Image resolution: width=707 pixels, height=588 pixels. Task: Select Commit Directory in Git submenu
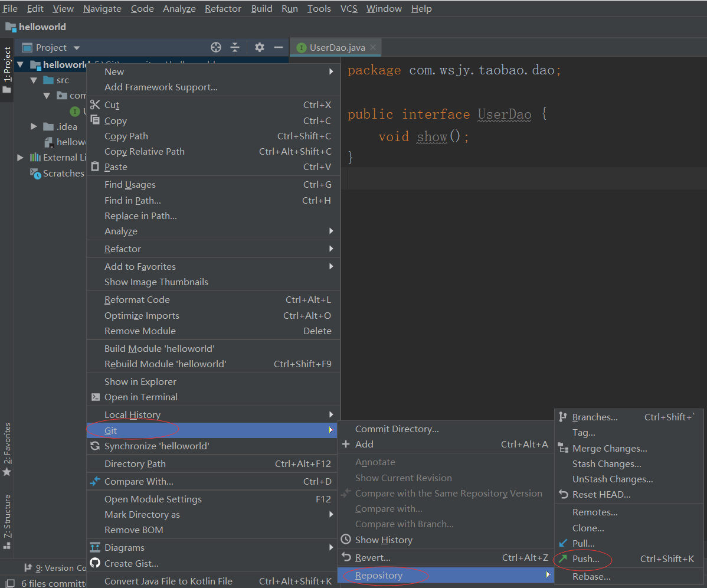point(446,429)
